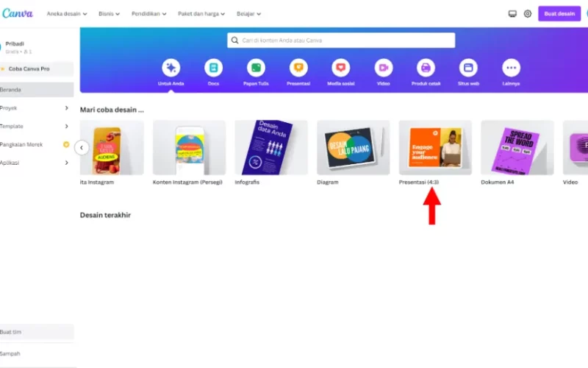This screenshot has width=588, height=368.
Task: Click the Mari coba desain heading
Action: click(x=112, y=110)
